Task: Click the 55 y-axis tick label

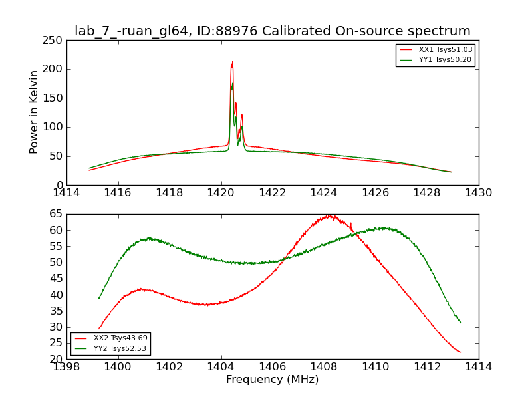Action: pos(56,246)
